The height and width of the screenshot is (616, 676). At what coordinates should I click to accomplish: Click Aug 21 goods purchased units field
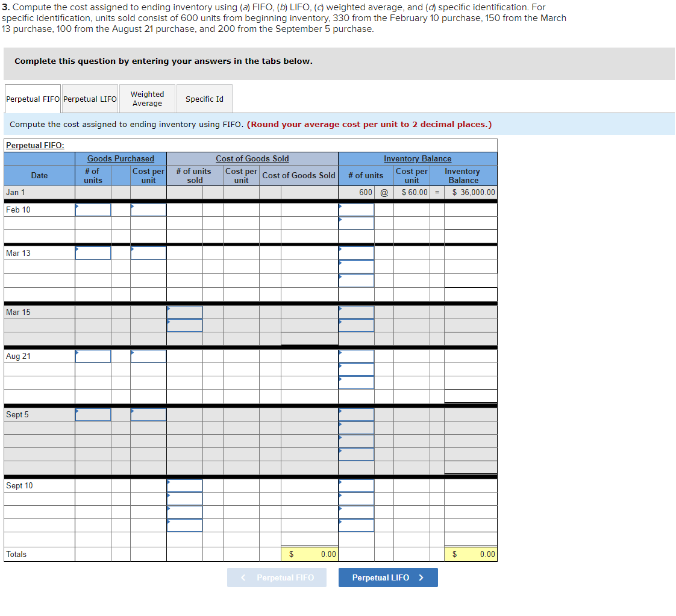[93, 356]
